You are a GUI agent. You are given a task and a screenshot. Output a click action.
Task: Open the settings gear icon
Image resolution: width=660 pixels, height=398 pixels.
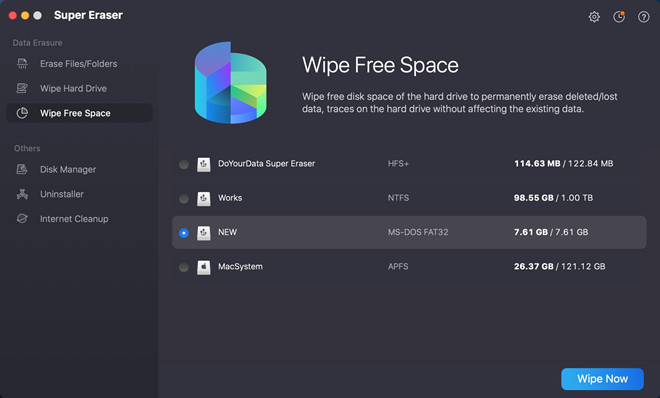coord(594,17)
